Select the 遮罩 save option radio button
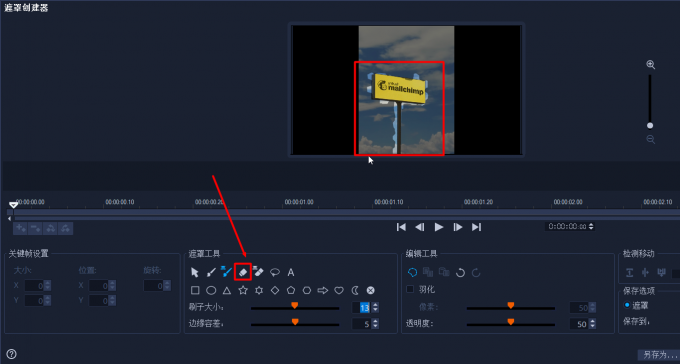This screenshot has height=364, width=680. pos(627,305)
